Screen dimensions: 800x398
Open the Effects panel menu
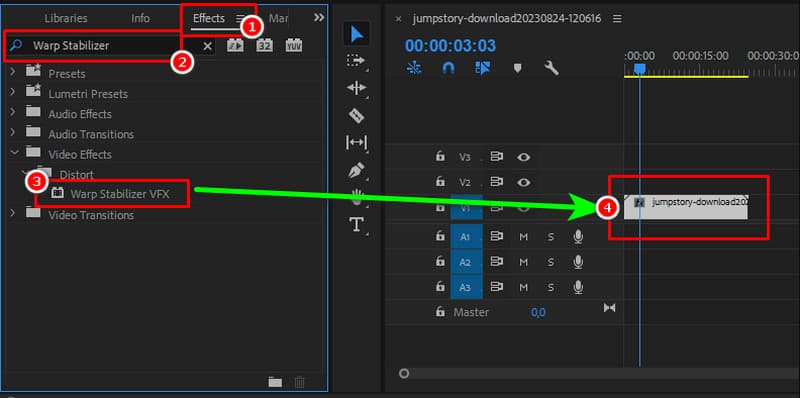pos(240,18)
